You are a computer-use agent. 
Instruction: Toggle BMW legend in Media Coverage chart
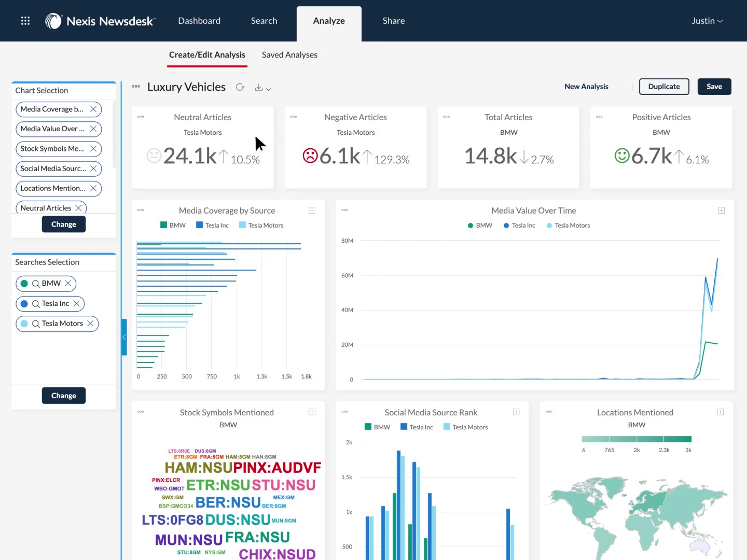pyautogui.click(x=173, y=225)
